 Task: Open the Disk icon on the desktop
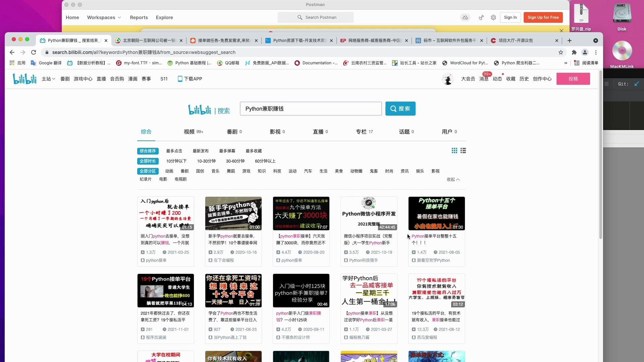click(x=622, y=13)
